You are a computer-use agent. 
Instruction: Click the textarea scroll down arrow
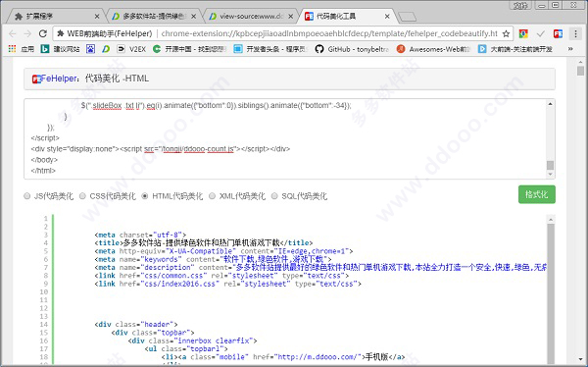tap(550, 175)
